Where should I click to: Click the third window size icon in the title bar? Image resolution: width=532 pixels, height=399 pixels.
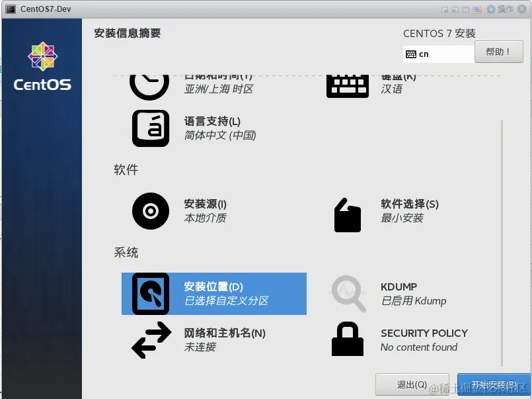click(466, 9)
